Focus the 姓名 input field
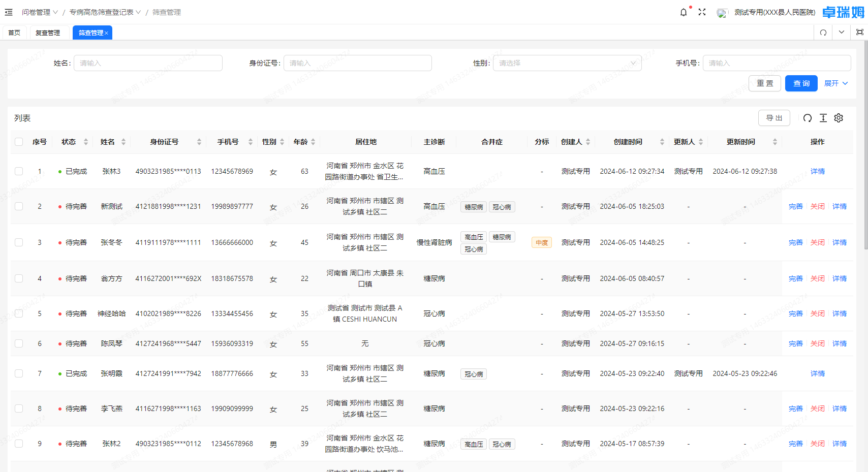 coord(148,63)
